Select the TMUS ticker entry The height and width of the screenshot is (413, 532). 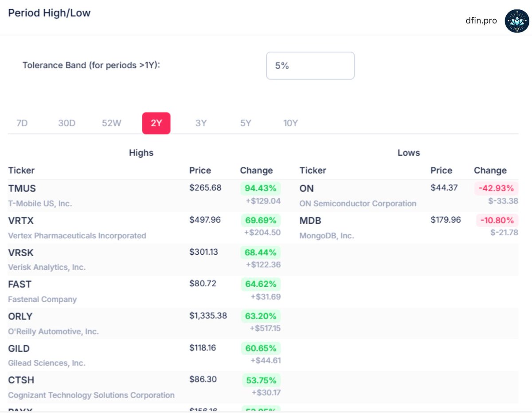click(21, 188)
